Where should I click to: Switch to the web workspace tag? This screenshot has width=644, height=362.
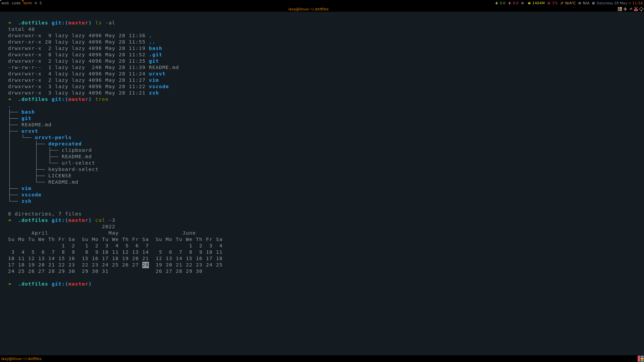click(x=5, y=3)
